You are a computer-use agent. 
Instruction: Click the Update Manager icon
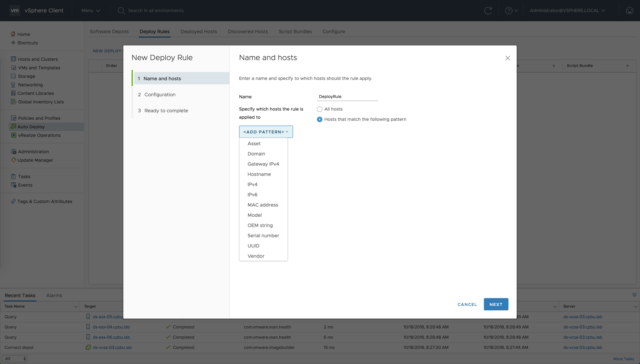(13, 160)
